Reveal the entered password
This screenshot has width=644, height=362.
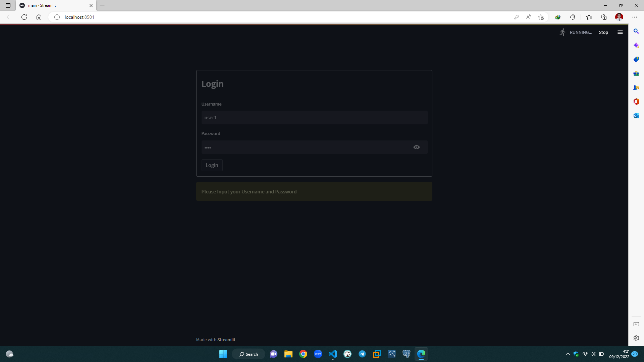(x=417, y=147)
